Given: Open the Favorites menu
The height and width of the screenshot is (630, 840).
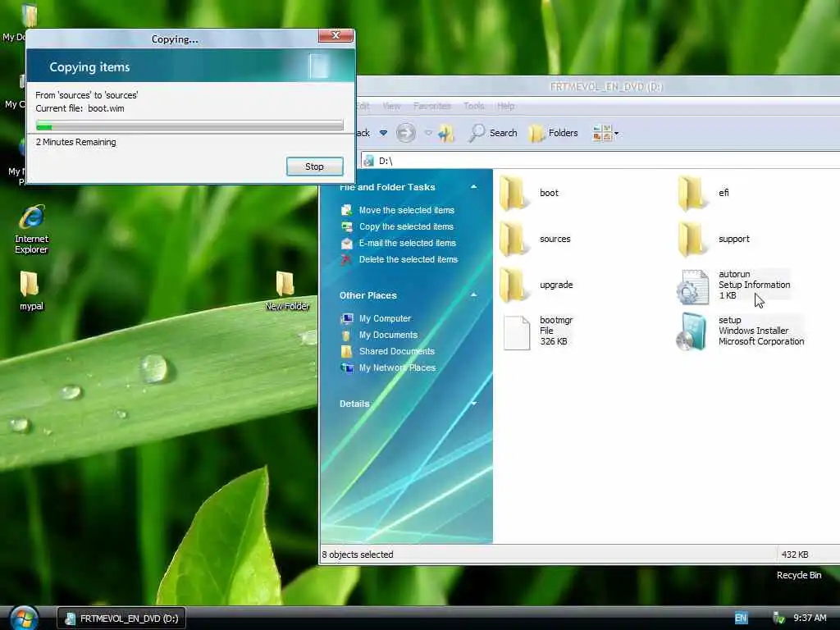Looking at the screenshot, I should 431,106.
